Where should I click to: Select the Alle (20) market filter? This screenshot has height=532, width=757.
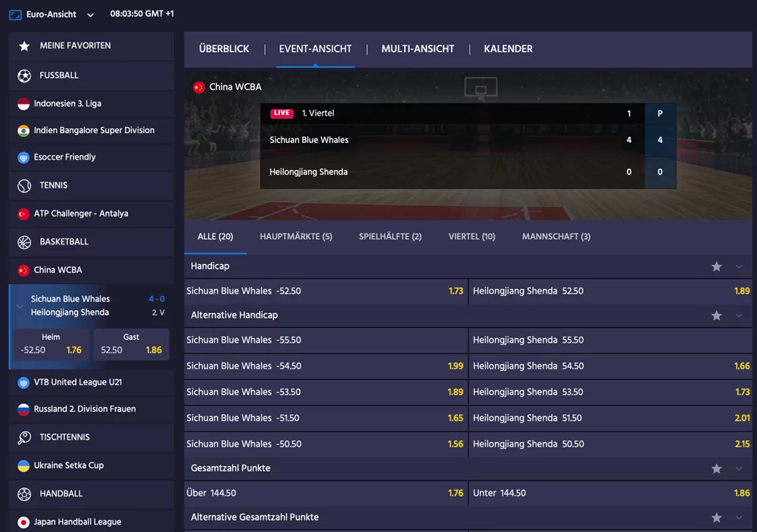pos(215,237)
